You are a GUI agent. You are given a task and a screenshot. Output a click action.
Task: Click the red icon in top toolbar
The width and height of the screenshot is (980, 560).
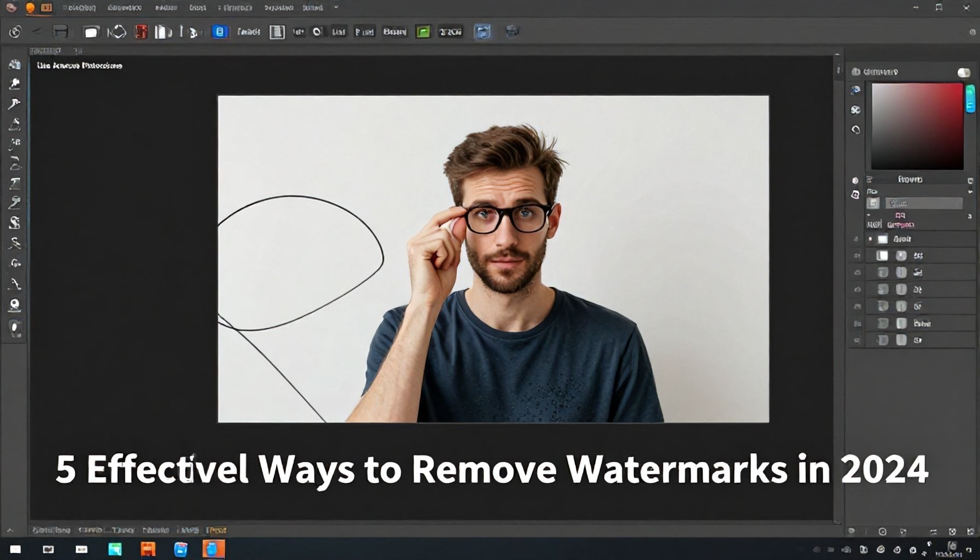141,32
